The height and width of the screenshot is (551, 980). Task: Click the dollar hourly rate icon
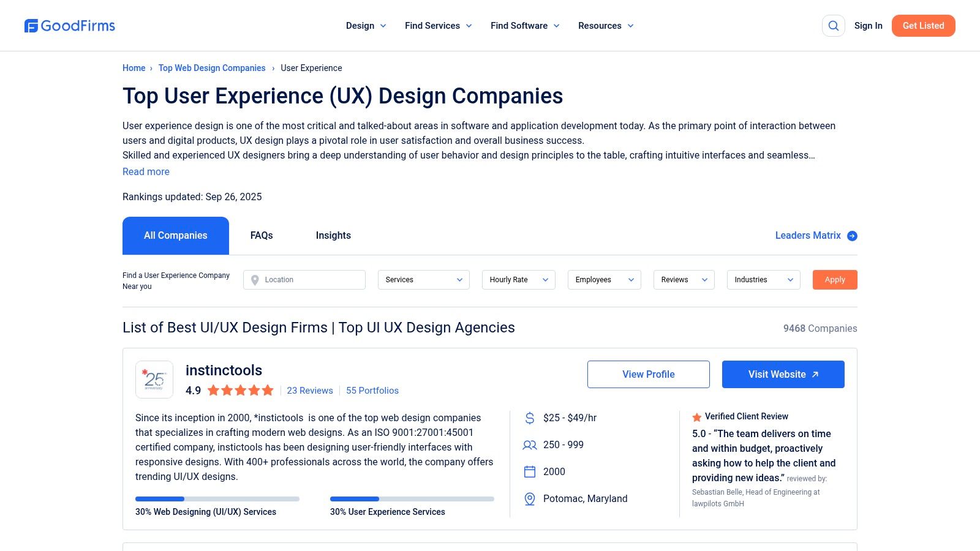(x=530, y=418)
